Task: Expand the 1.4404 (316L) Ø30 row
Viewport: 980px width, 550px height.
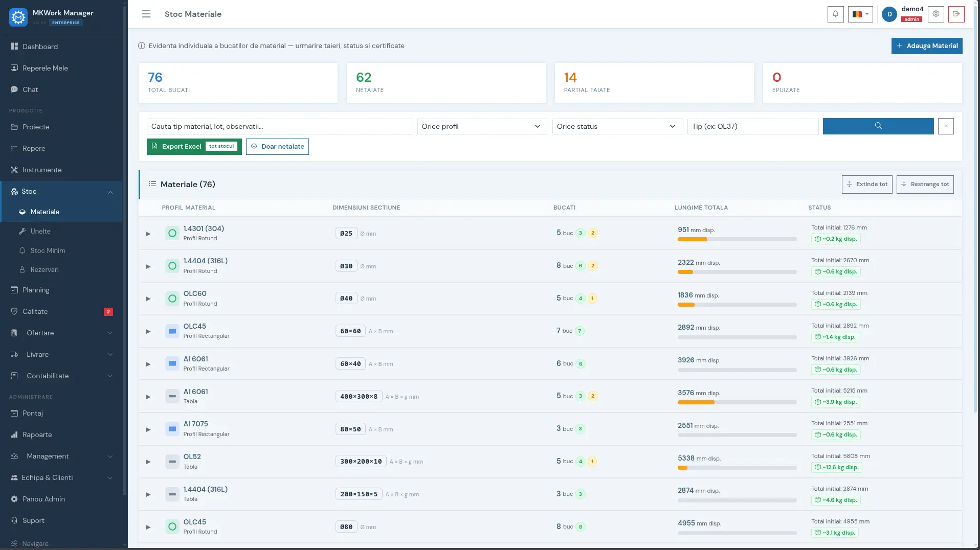Action: pos(148,266)
